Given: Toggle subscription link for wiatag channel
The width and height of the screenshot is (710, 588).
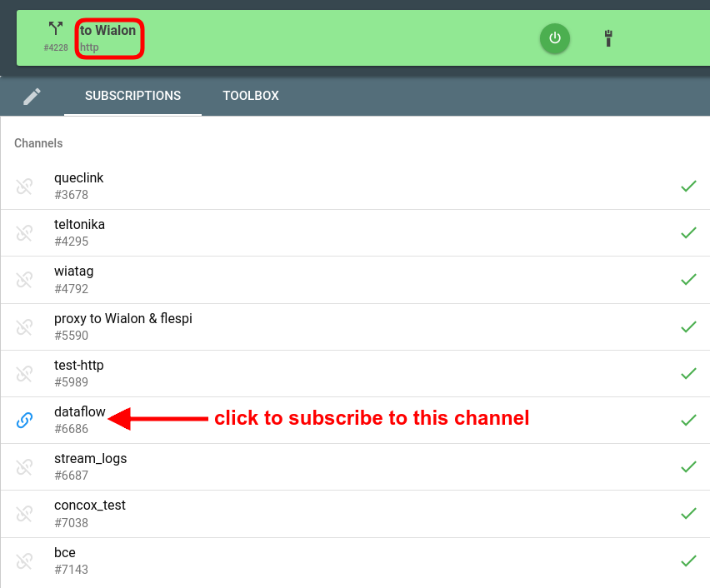Looking at the screenshot, I should pyautogui.click(x=24, y=279).
